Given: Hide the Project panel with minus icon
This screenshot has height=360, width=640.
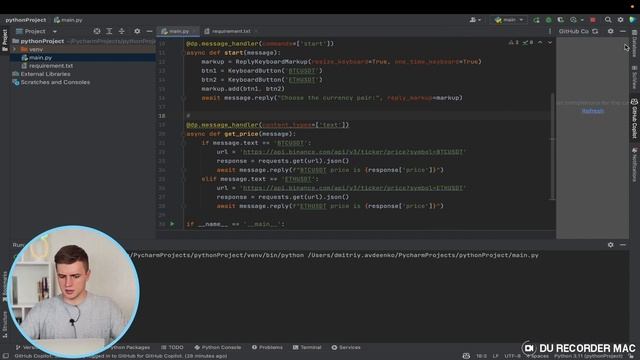Looking at the screenshot, I should click(x=149, y=31).
